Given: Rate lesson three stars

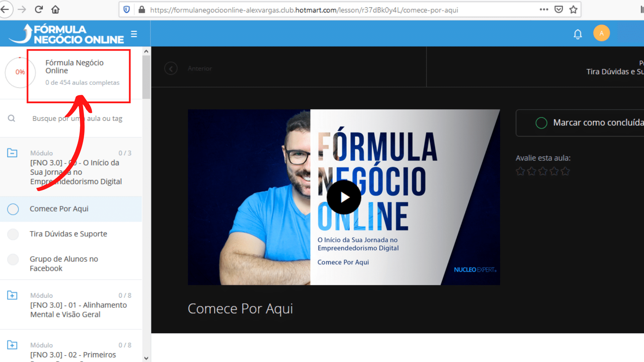Looking at the screenshot, I should (x=543, y=172).
